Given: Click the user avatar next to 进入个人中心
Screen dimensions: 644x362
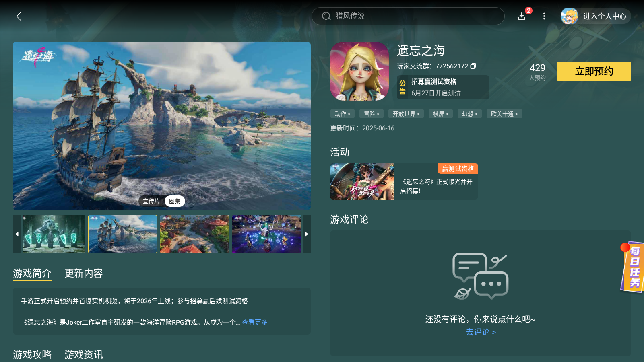Looking at the screenshot, I should pyautogui.click(x=570, y=16).
